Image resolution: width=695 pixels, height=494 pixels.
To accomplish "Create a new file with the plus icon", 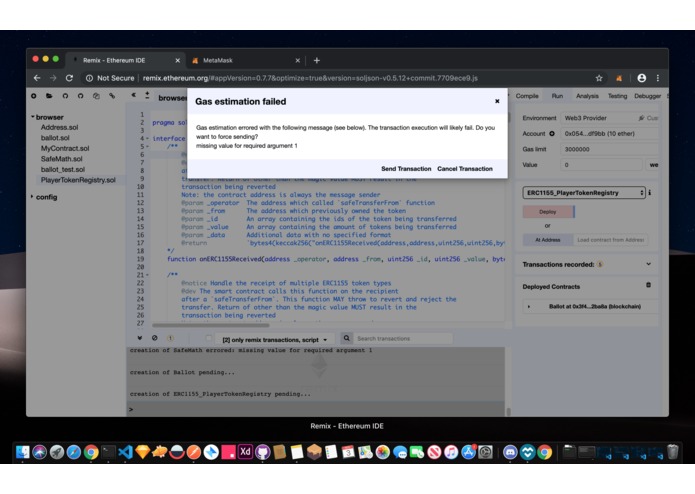I will tap(34, 96).
